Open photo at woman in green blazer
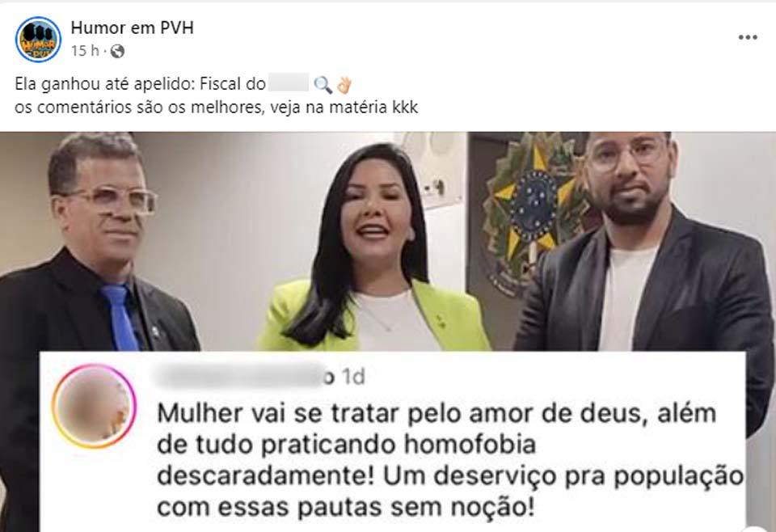 pyautogui.click(x=373, y=247)
